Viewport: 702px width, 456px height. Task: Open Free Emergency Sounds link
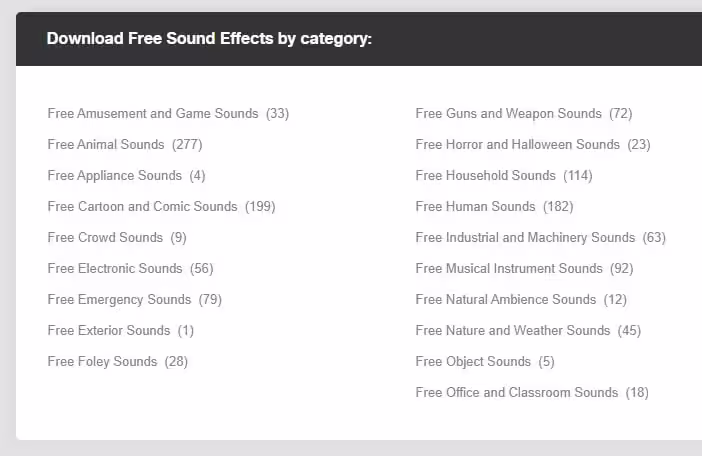[x=119, y=300]
